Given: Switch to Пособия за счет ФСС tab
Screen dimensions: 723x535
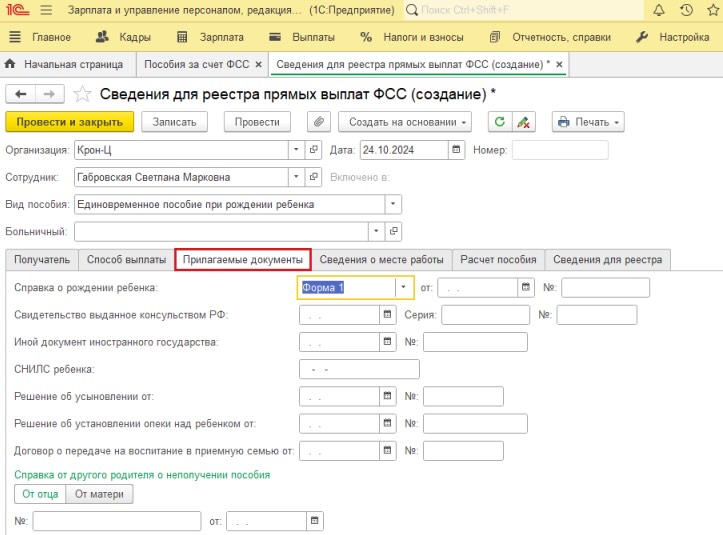Looking at the screenshot, I should point(197,64).
